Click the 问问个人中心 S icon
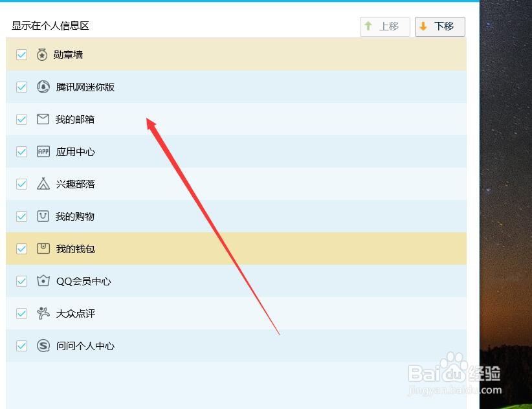Viewport: 532px width, 409px height. pos(43,346)
